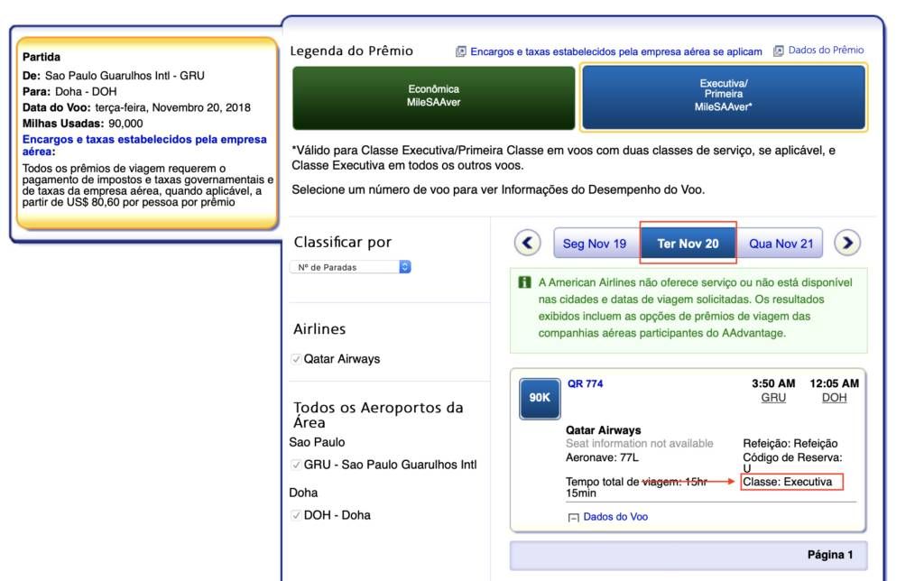Choose the Econômica MileSAAver award type
The height and width of the screenshot is (581, 924).
click(x=434, y=97)
